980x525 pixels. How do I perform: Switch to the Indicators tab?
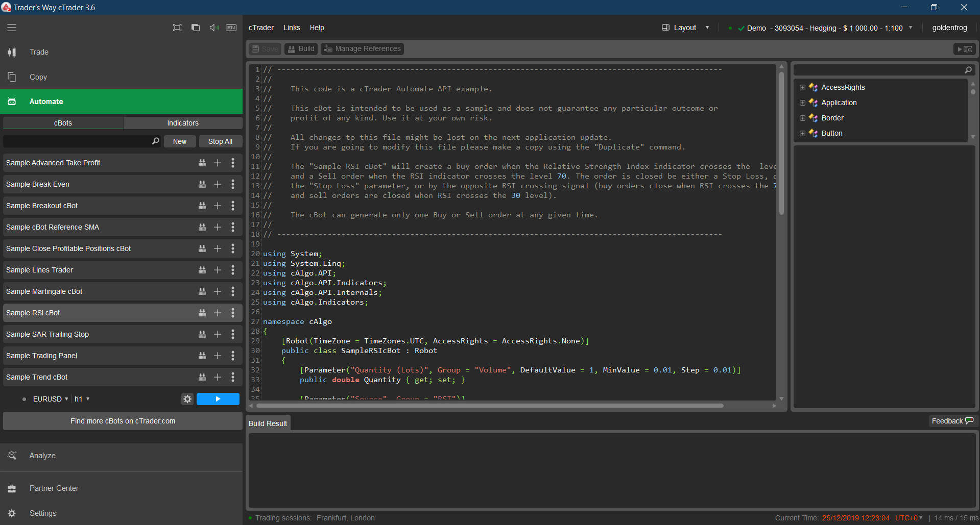click(x=183, y=123)
